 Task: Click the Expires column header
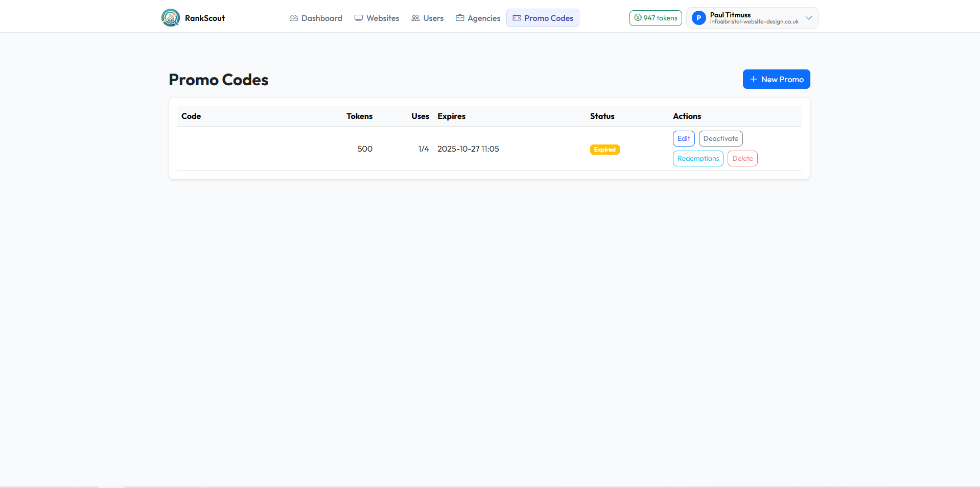[x=451, y=116]
